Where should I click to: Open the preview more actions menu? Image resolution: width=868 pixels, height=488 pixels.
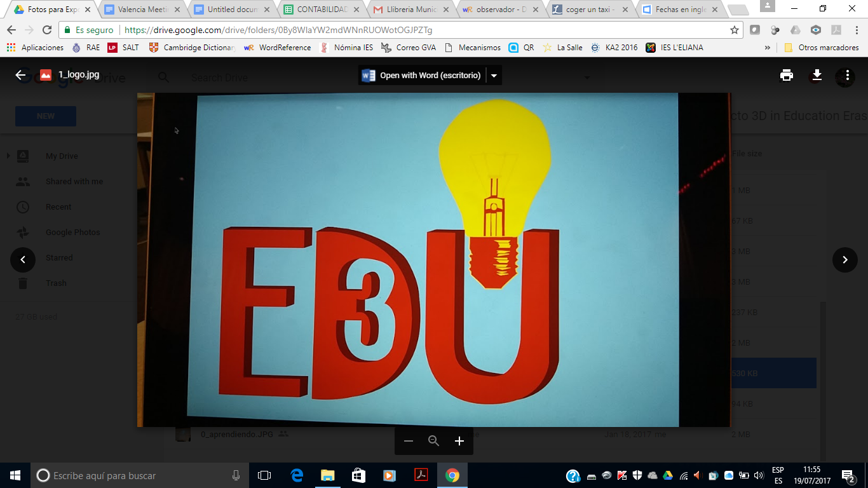pos(848,75)
